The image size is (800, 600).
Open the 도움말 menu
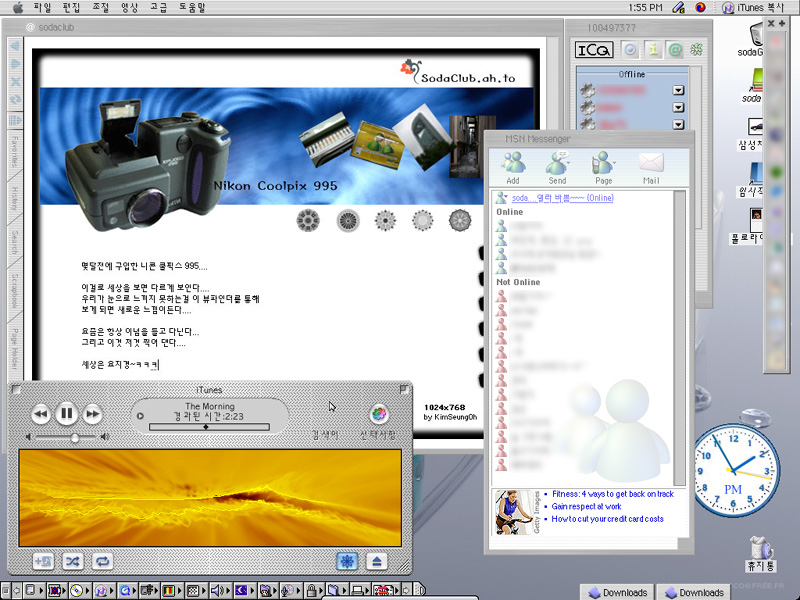pyautogui.click(x=194, y=7)
